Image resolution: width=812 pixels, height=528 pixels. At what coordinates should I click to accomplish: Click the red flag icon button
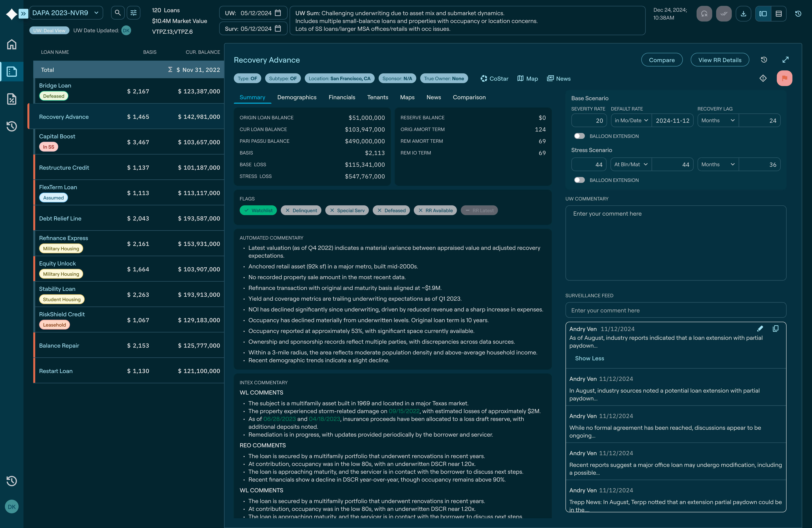pos(784,78)
